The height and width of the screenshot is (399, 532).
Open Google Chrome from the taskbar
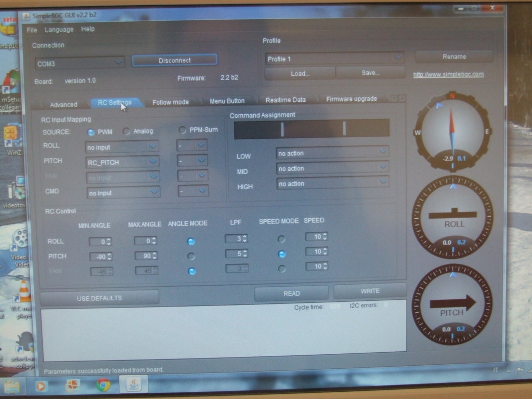(103, 385)
